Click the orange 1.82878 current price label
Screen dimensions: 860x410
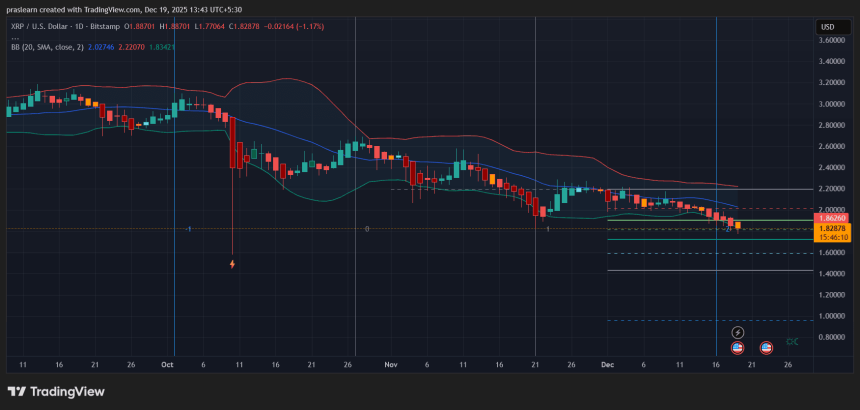(833, 228)
